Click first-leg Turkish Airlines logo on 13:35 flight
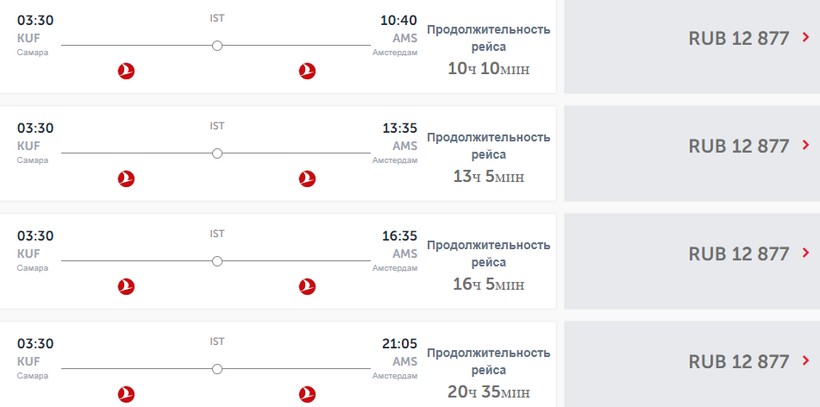Screen dimensions: 820x407 126,179
